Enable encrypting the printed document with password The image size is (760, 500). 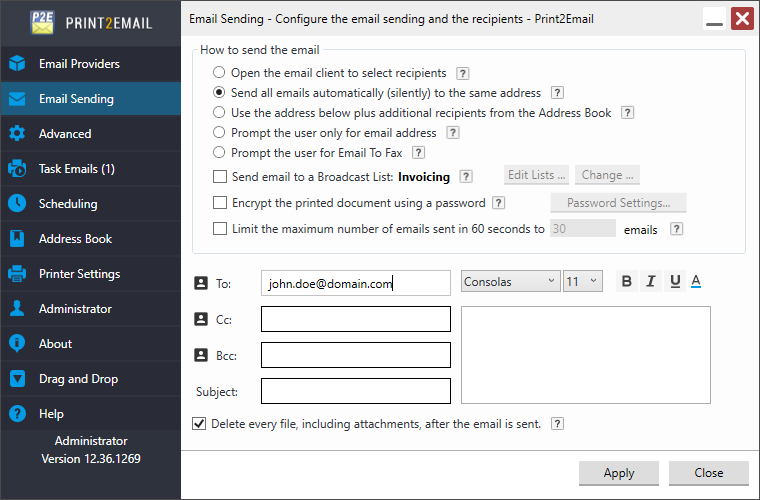coord(220,203)
